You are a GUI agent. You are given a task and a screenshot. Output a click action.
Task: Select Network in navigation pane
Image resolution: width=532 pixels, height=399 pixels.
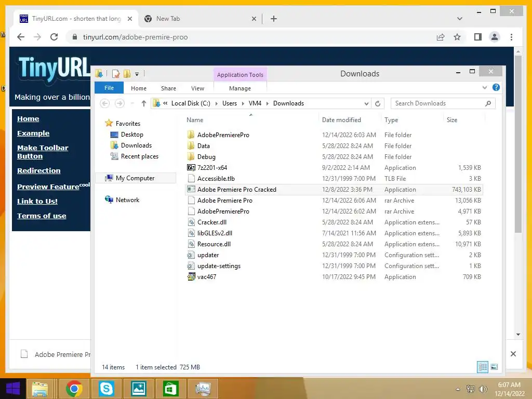coord(127,200)
